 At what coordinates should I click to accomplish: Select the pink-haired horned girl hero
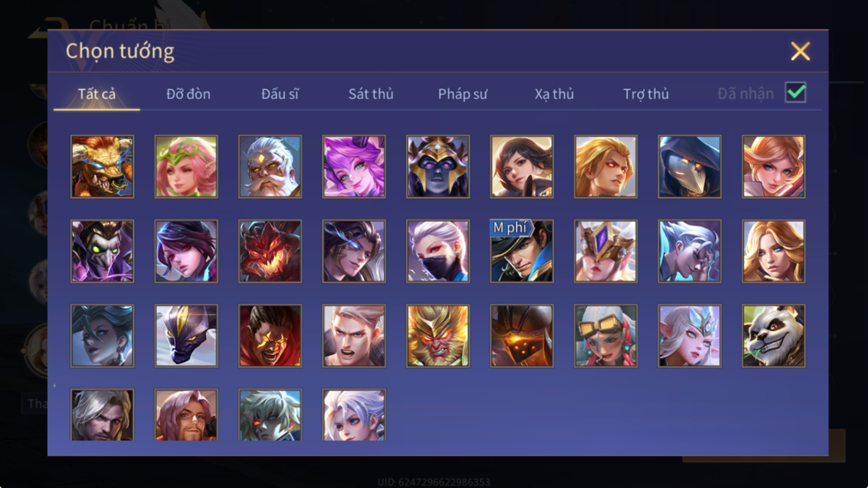pyautogui.click(x=354, y=166)
